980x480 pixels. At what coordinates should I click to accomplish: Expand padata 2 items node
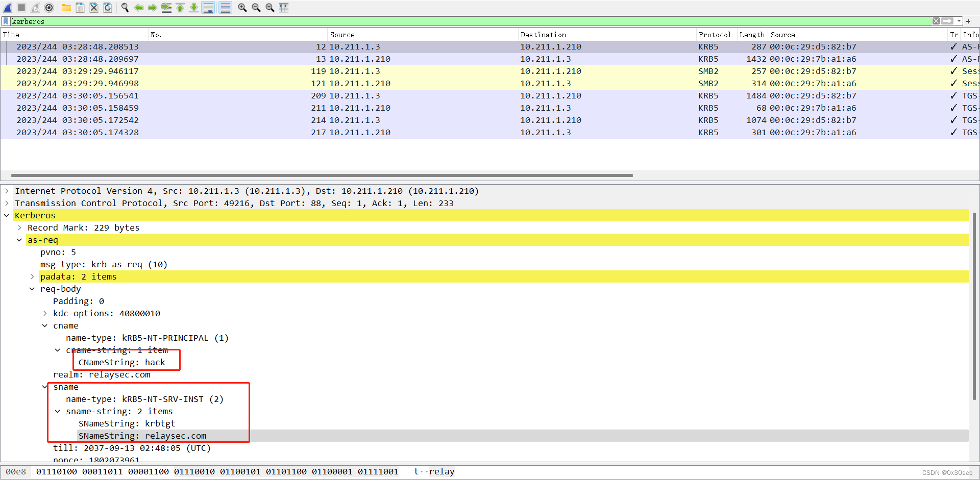click(32, 276)
